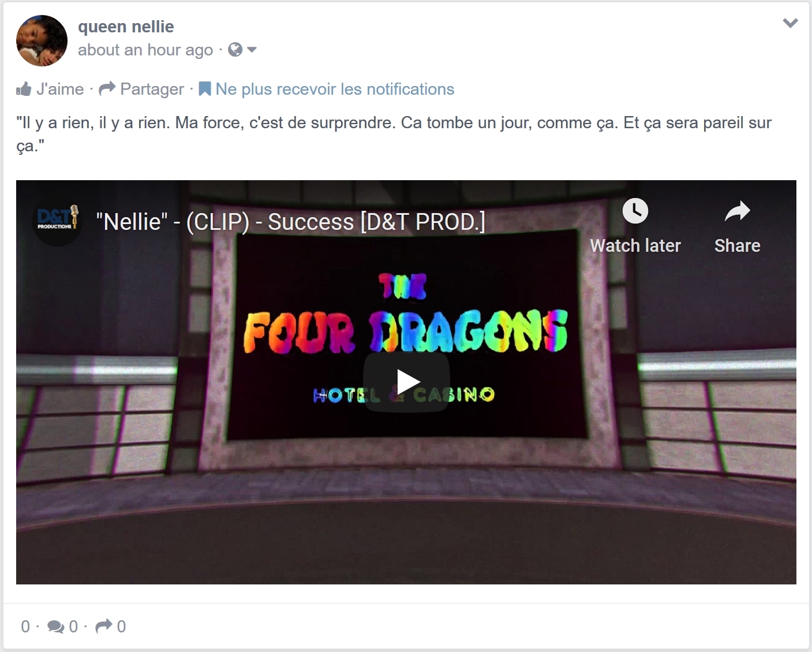Viewport: 812px width, 652px height.
Task: Expand the privacy dropdown arrow
Action: click(x=252, y=50)
